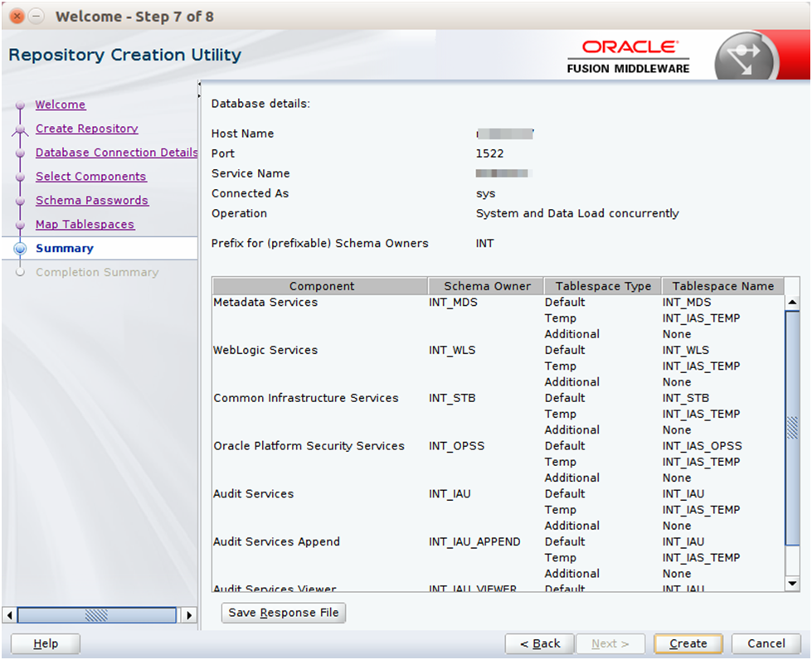
Task: Click the Connected As value sys
Action: pos(486,193)
